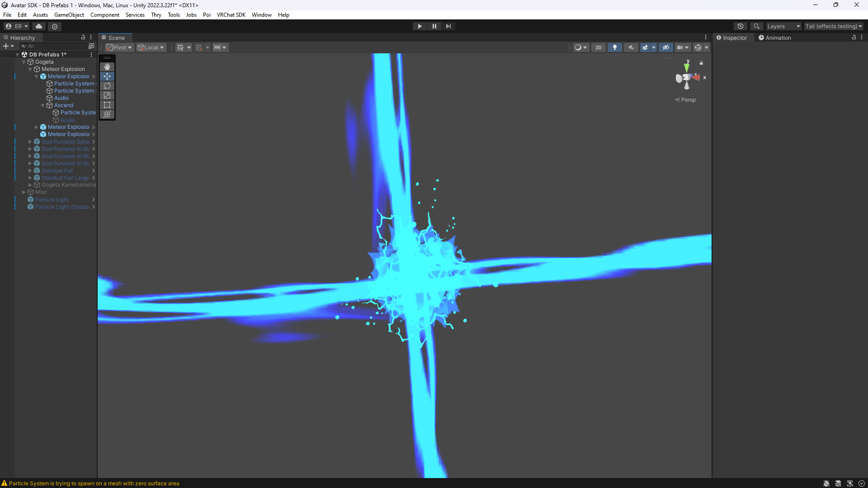Open the undo history icon
This screenshot has height=488, width=868.
741,26
